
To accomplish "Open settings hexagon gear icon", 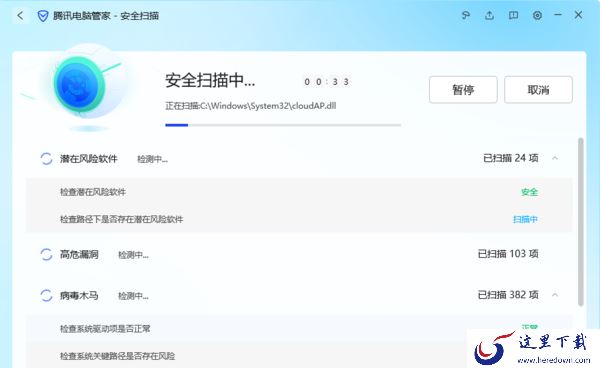I will [537, 15].
